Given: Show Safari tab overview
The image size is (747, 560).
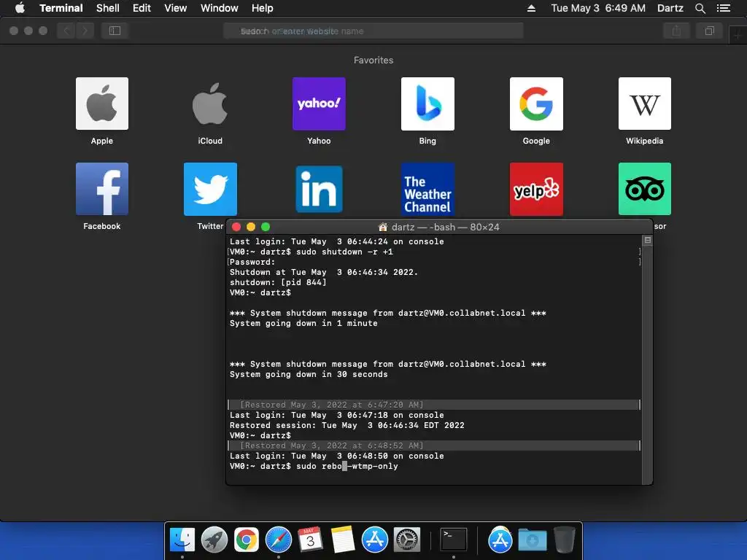Looking at the screenshot, I should (709, 31).
